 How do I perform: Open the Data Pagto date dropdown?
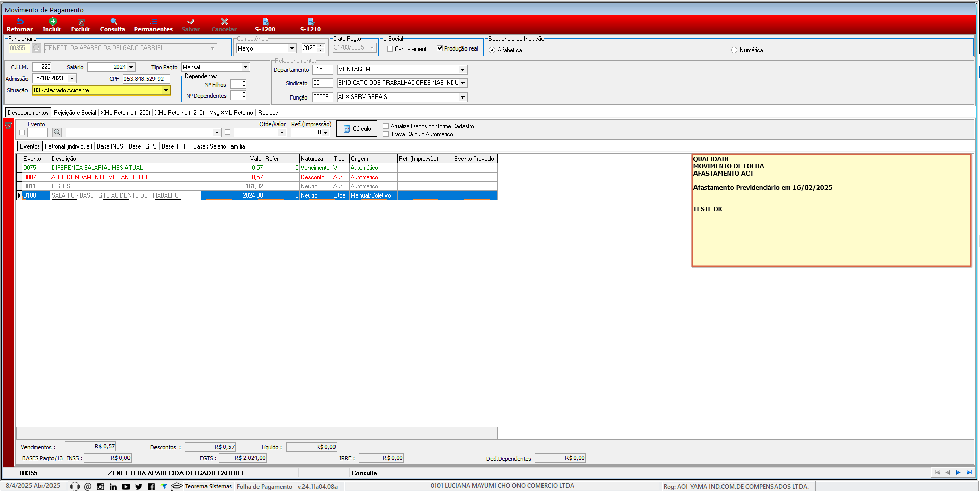tap(372, 47)
